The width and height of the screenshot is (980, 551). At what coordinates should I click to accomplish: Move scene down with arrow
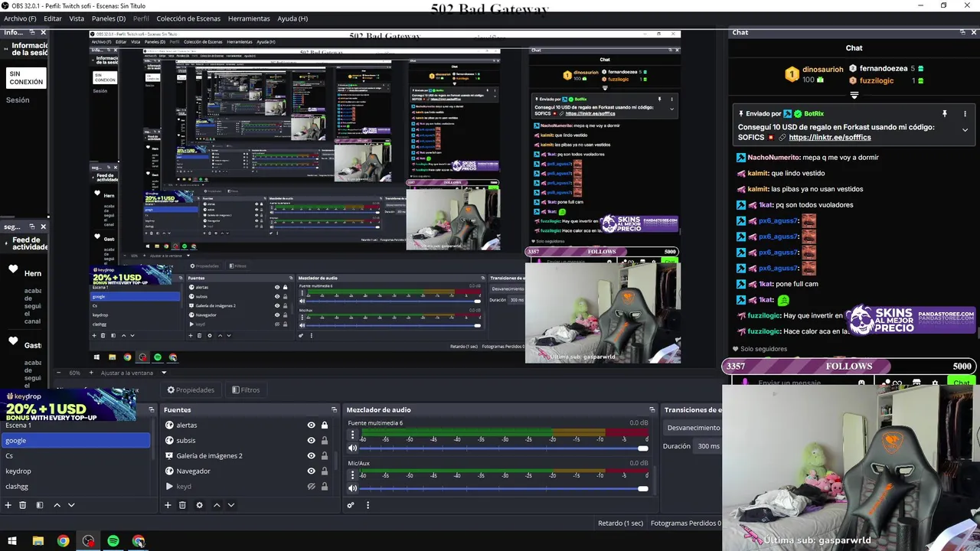coord(71,505)
